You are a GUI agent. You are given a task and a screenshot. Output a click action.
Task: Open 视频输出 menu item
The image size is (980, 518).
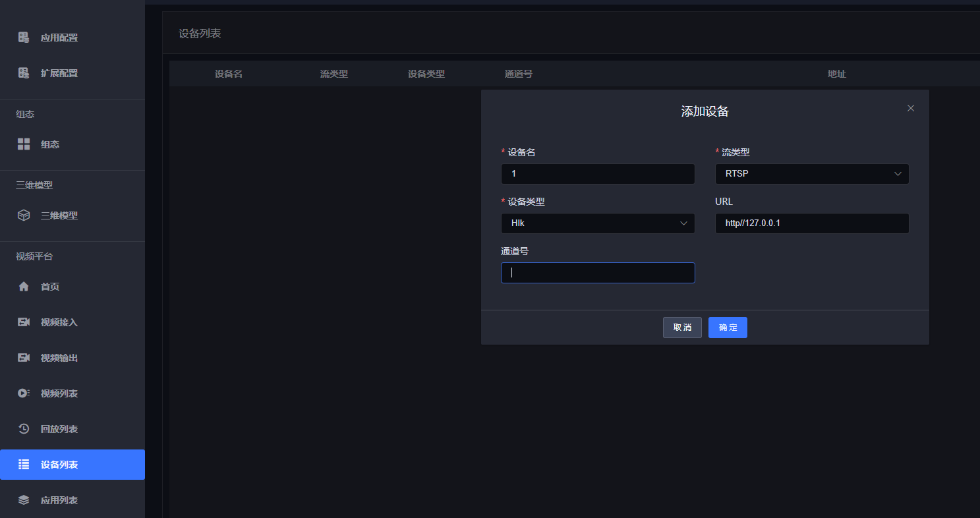[x=72, y=358]
